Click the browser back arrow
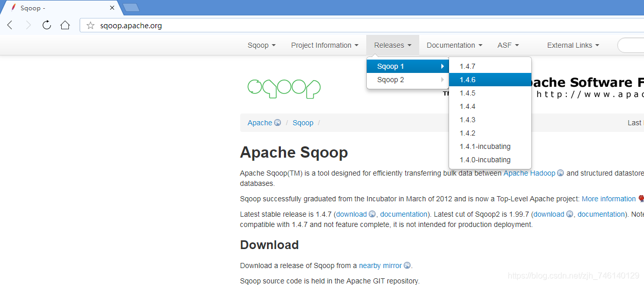Screen dimensions: 644x285 tap(10, 25)
